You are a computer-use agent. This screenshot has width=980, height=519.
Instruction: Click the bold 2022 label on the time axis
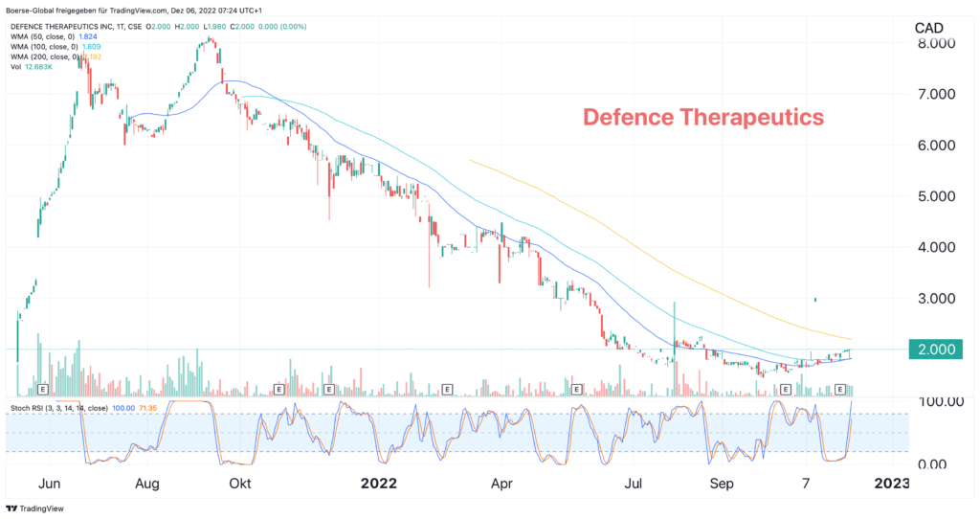(x=379, y=484)
